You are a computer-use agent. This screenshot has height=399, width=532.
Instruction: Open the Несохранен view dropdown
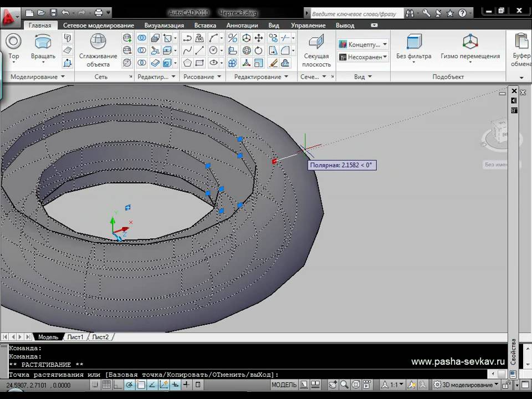(x=362, y=57)
